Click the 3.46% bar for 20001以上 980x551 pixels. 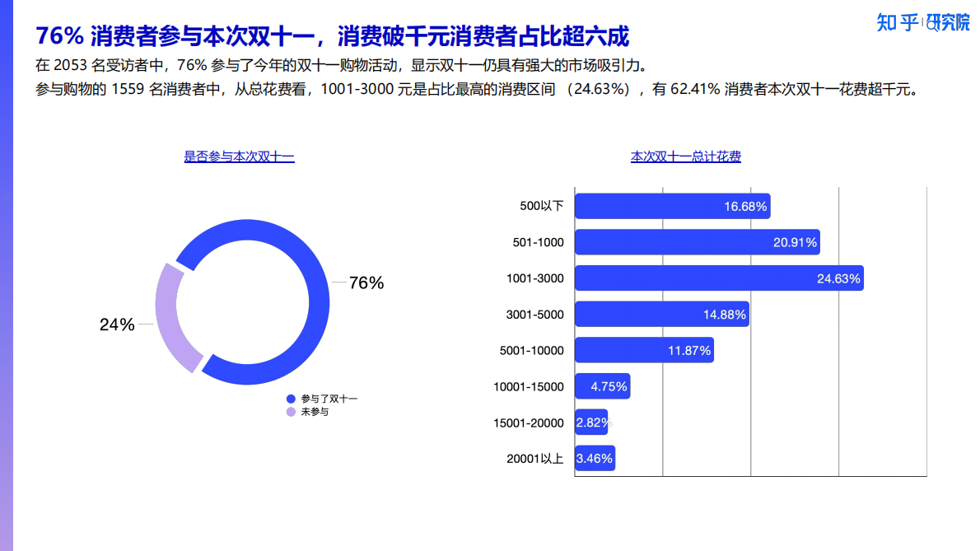coord(595,458)
